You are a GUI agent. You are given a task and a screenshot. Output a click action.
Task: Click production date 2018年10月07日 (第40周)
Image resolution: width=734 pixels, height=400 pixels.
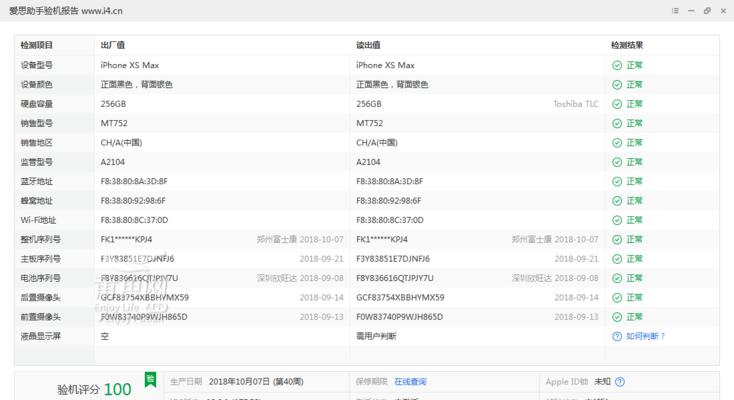[x=256, y=382]
